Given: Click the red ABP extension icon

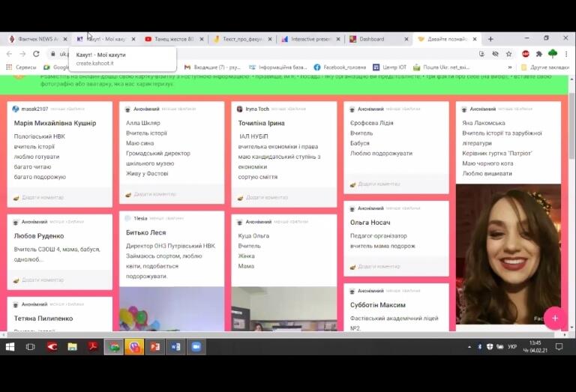Looking at the screenshot, I should tap(526, 54).
